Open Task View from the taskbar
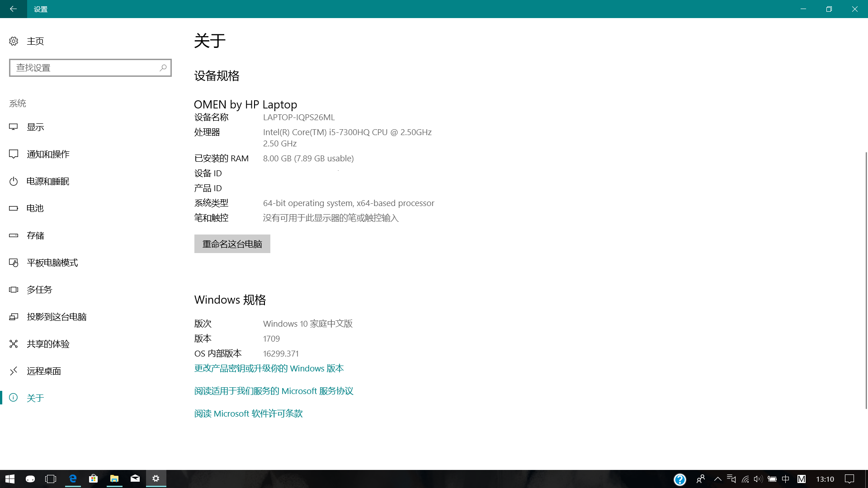The width and height of the screenshot is (868, 488). click(x=50, y=479)
